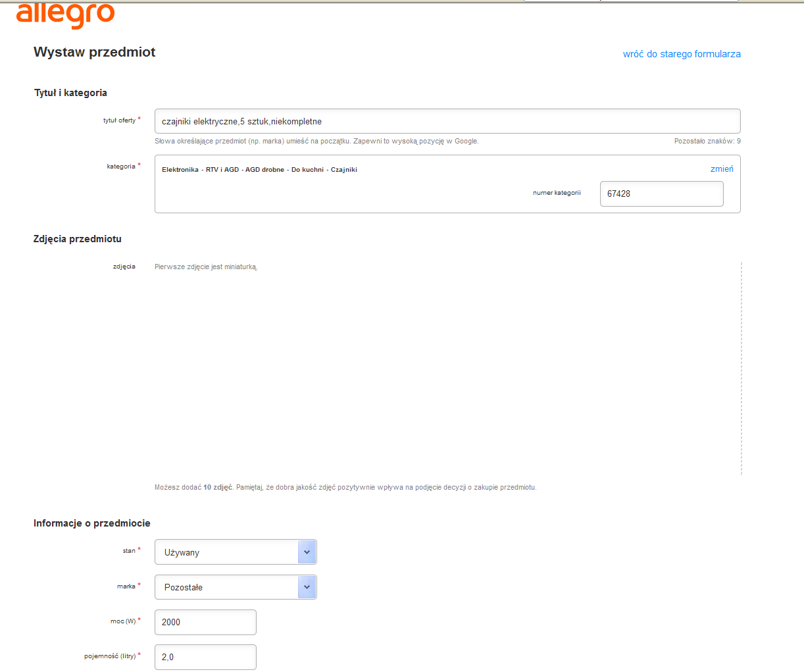Screen dimensions: 804x672
Task: Focus the tytuł oferty text field
Action: point(447,122)
